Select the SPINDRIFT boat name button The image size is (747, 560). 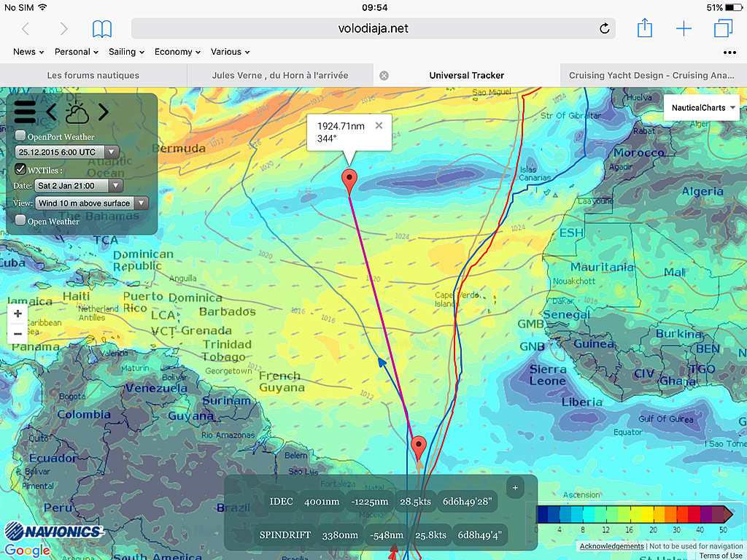coord(285,535)
